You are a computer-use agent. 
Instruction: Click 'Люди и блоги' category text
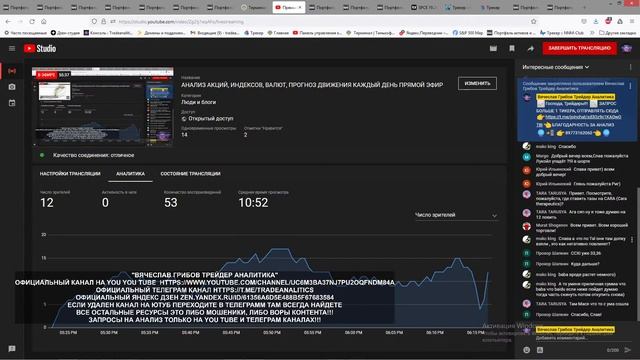point(198,102)
